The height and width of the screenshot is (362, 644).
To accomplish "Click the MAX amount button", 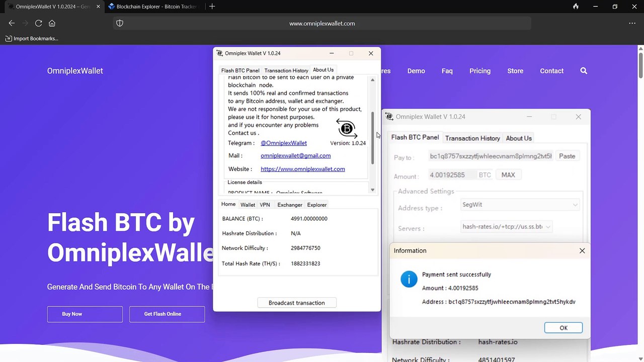I will coord(508,175).
